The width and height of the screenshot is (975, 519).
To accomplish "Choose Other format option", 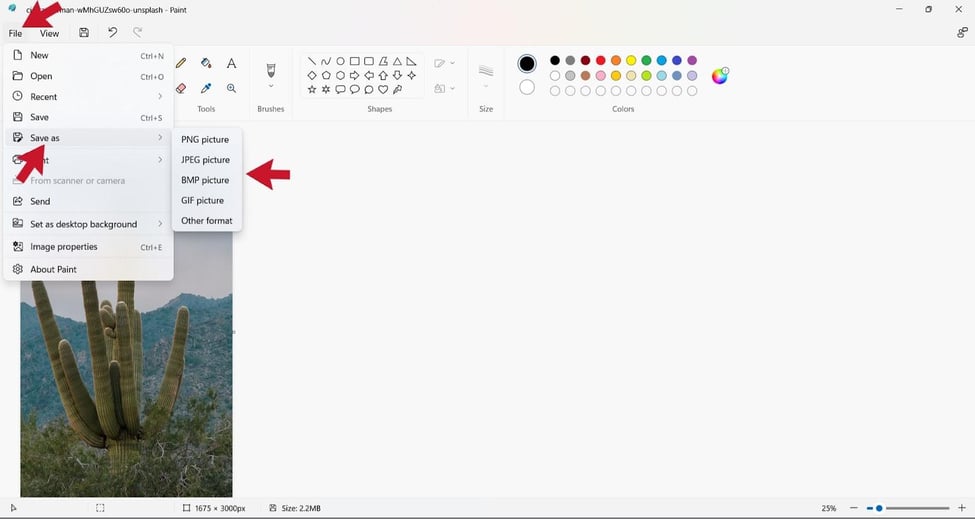I will 206,221.
